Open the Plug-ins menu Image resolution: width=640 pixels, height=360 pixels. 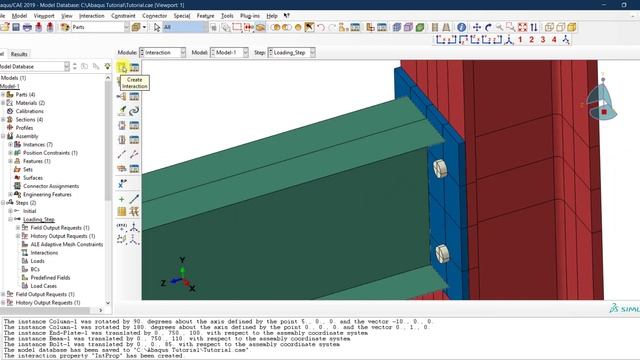250,16
